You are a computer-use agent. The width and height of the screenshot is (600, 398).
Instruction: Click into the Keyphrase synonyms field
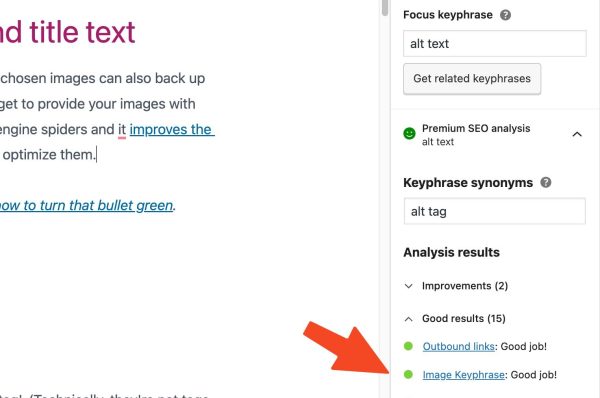click(x=494, y=211)
